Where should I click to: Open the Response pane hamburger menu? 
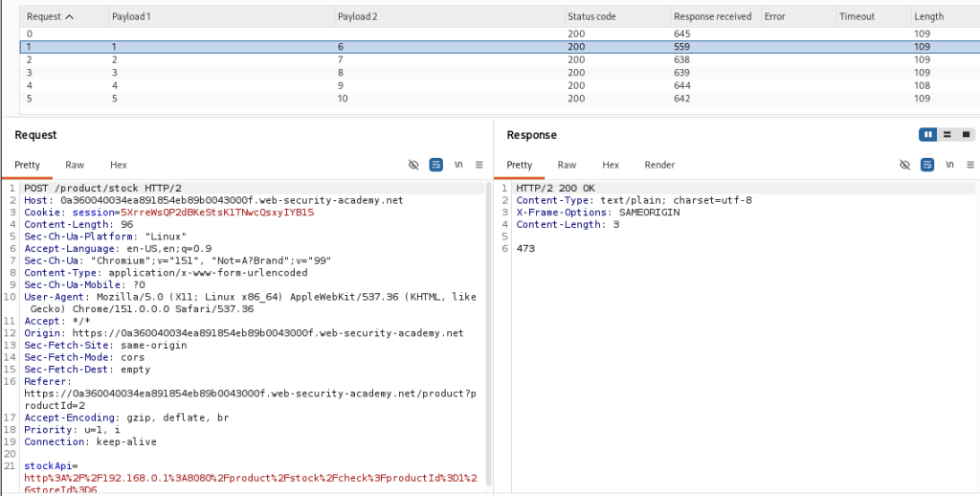coord(970,165)
